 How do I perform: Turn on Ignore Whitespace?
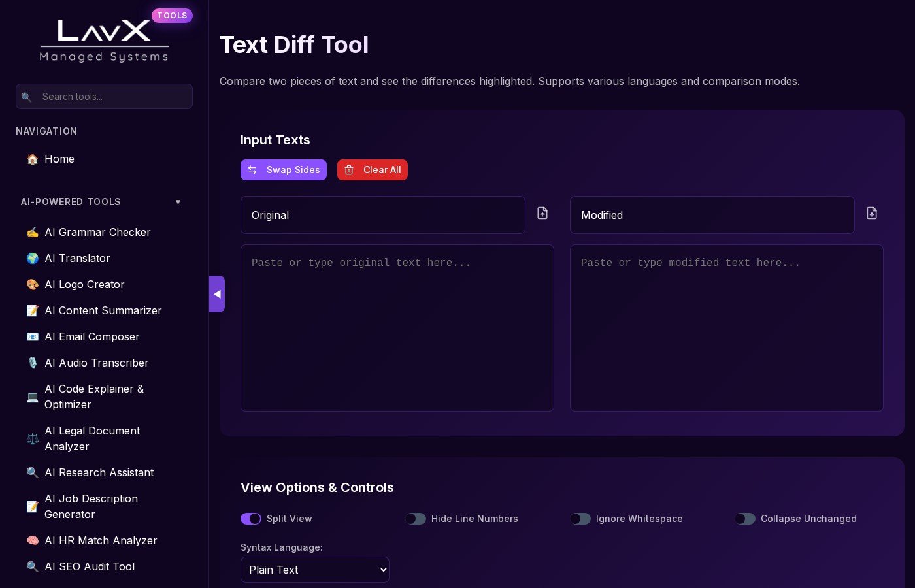580,519
